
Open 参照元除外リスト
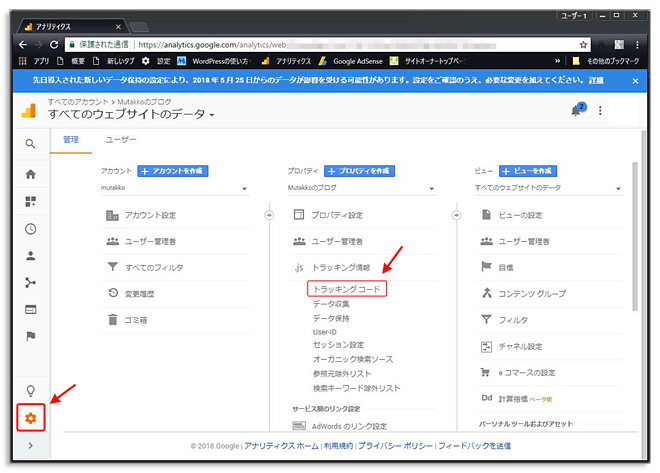pyautogui.click(x=342, y=374)
